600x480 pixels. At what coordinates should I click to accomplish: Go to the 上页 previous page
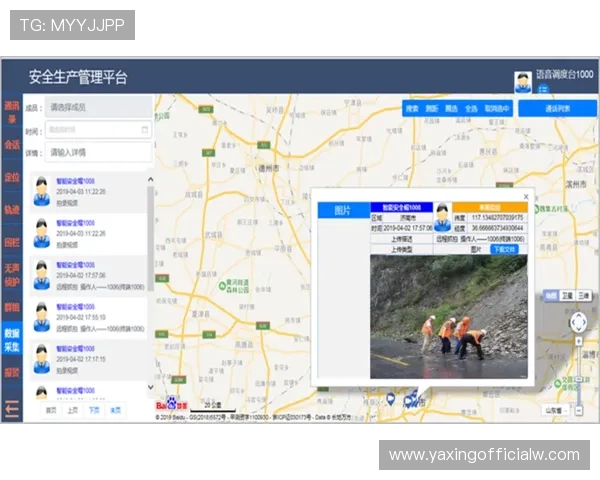pos(72,410)
